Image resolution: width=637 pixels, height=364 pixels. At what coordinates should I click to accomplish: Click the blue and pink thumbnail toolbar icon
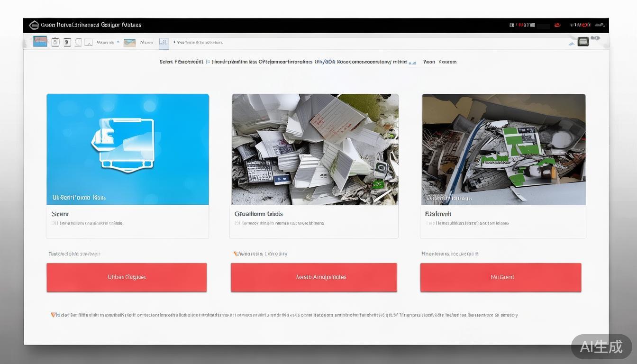[40, 42]
